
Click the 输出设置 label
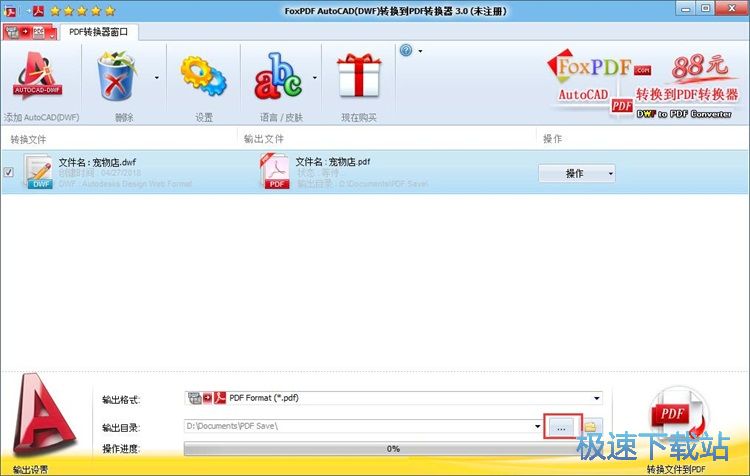click(x=31, y=470)
